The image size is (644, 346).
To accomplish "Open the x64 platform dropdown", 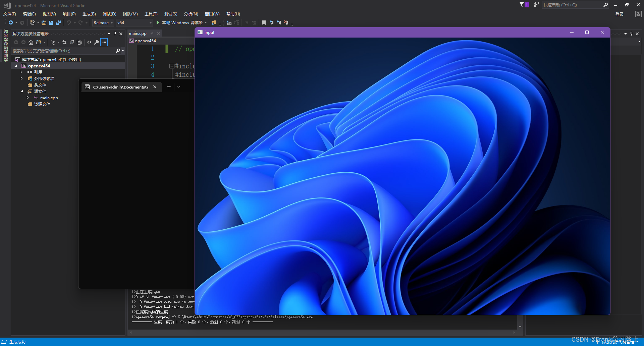I will (x=134, y=23).
